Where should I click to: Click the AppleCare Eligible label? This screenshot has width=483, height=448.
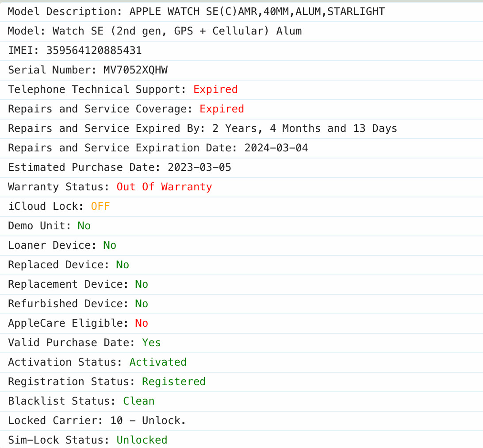coord(68,323)
